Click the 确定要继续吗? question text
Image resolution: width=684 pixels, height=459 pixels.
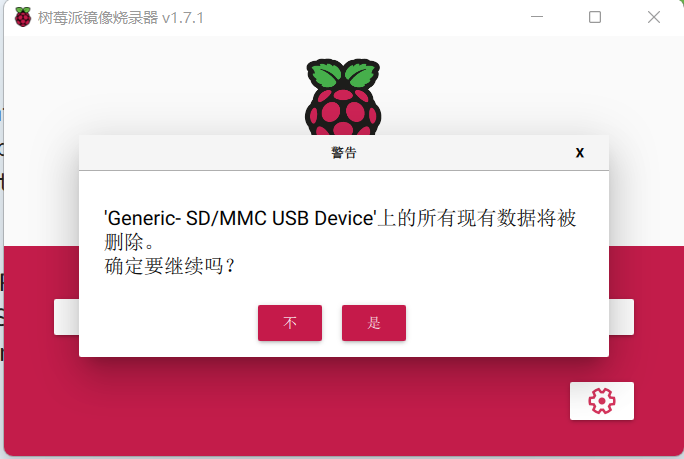tap(170, 266)
